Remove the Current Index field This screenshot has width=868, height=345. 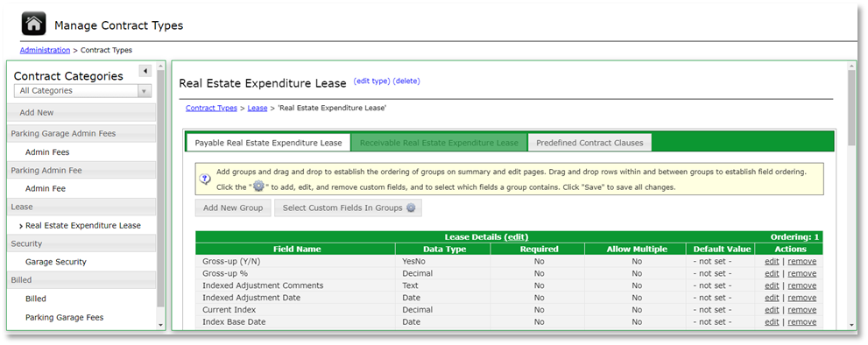(802, 310)
